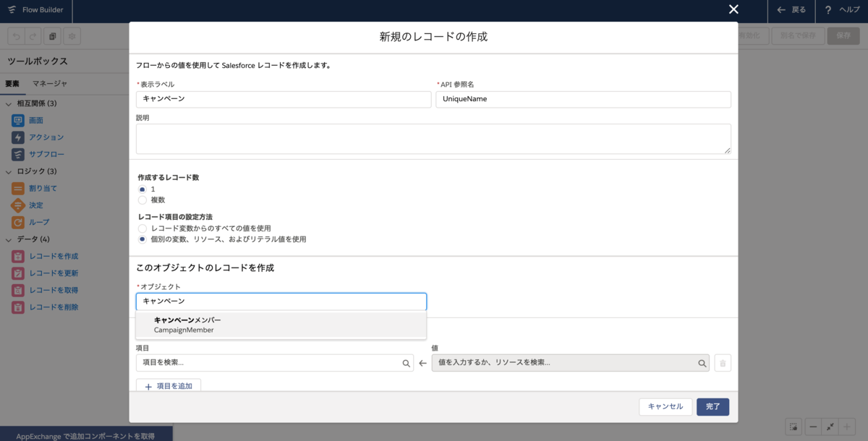Click the レコードを削除 data icon

(x=20, y=307)
